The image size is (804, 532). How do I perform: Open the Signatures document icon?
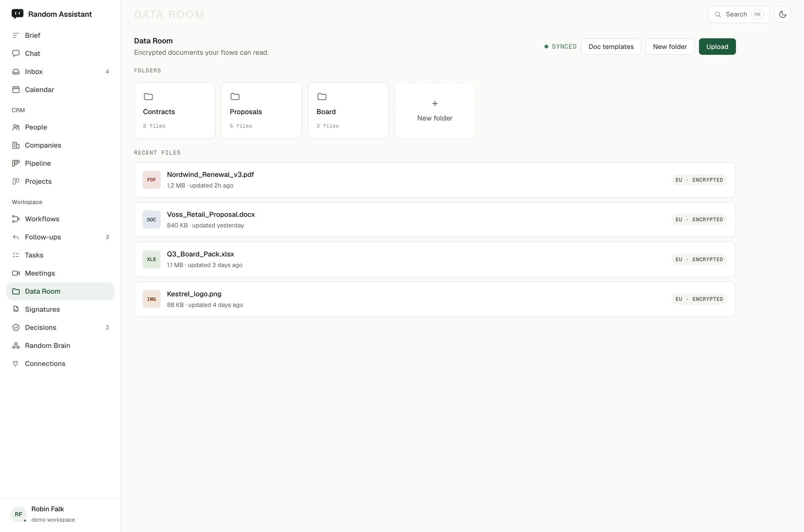coord(16,309)
